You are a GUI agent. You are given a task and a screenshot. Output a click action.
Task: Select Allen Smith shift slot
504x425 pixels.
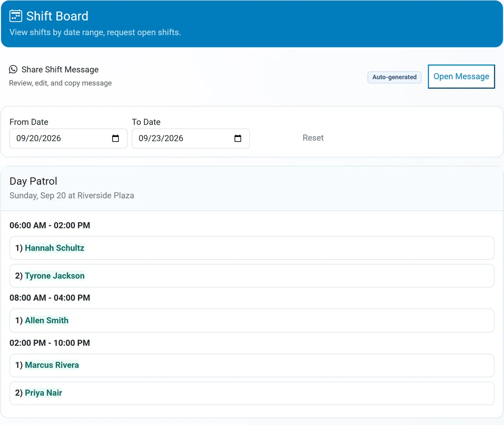click(252, 321)
